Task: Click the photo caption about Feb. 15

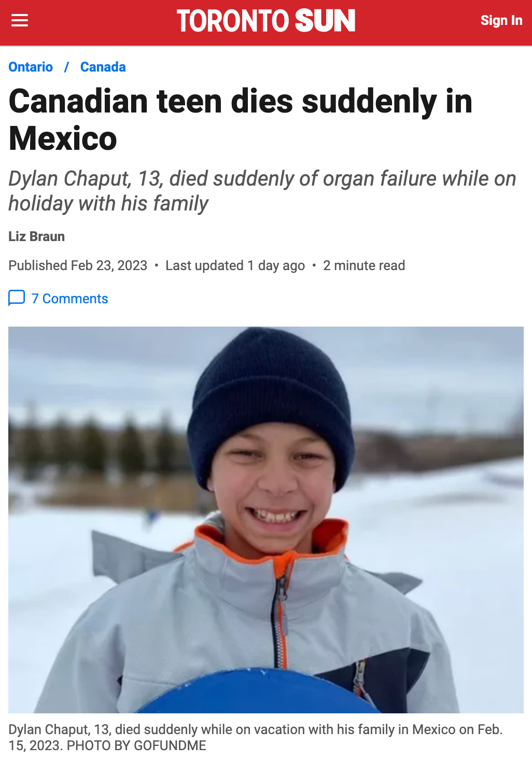Action: click(x=256, y=737)
